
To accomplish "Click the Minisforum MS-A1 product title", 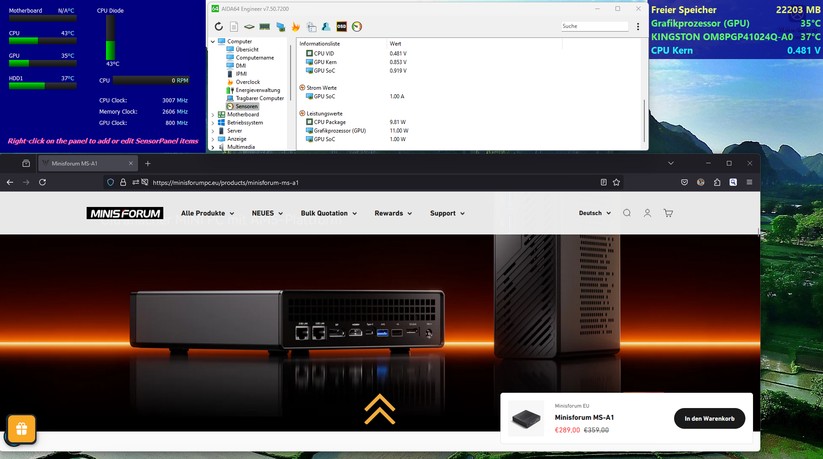I will pos(584,418).
